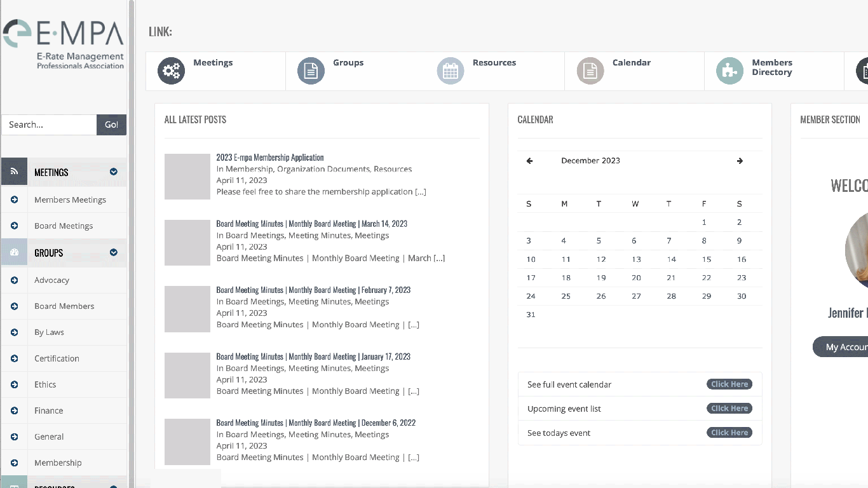Click the Search input field
The width and height of the screenshot is (868, 488).
click(x=49, y=125)
